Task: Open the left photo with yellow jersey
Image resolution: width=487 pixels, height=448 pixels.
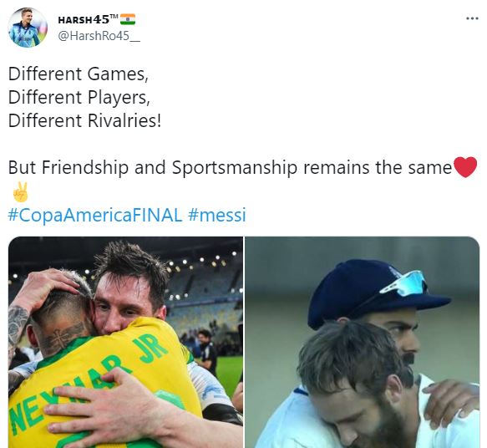Action: [x=125, y=342]
